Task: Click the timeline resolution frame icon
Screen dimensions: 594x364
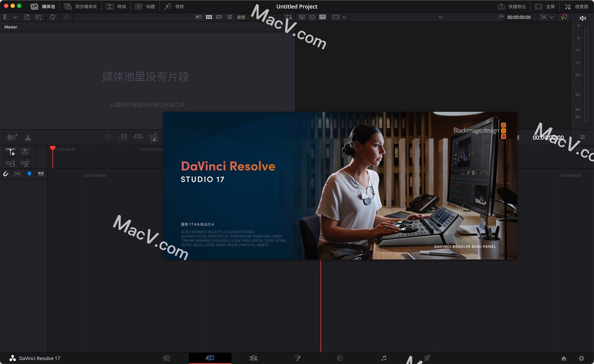Action: pos(336,17)
